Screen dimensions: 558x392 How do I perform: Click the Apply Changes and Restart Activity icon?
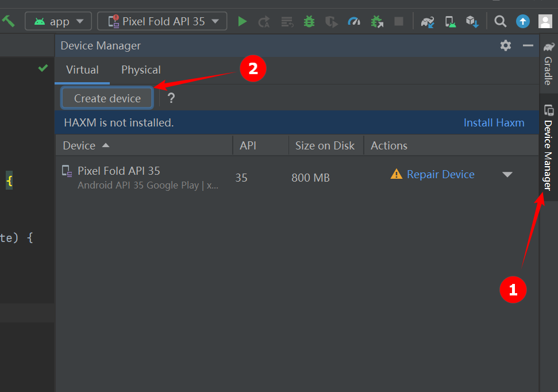click(264, 22)
